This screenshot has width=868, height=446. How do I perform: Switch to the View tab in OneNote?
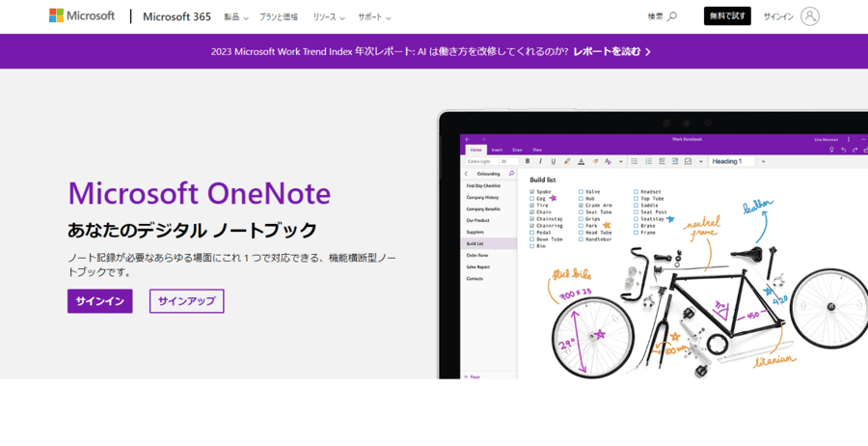tap(537, 150)
